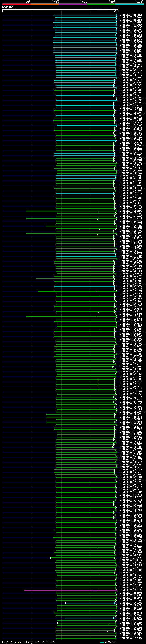Select hit UniRef100_A5AY45
The height and width of the screenshot is (644, 146).
coord(131,17)
